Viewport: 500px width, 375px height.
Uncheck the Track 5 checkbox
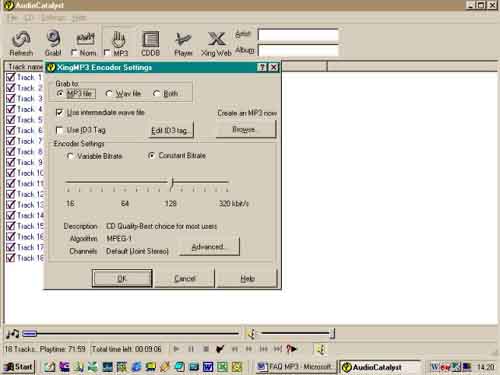click(x=11, y=119)
